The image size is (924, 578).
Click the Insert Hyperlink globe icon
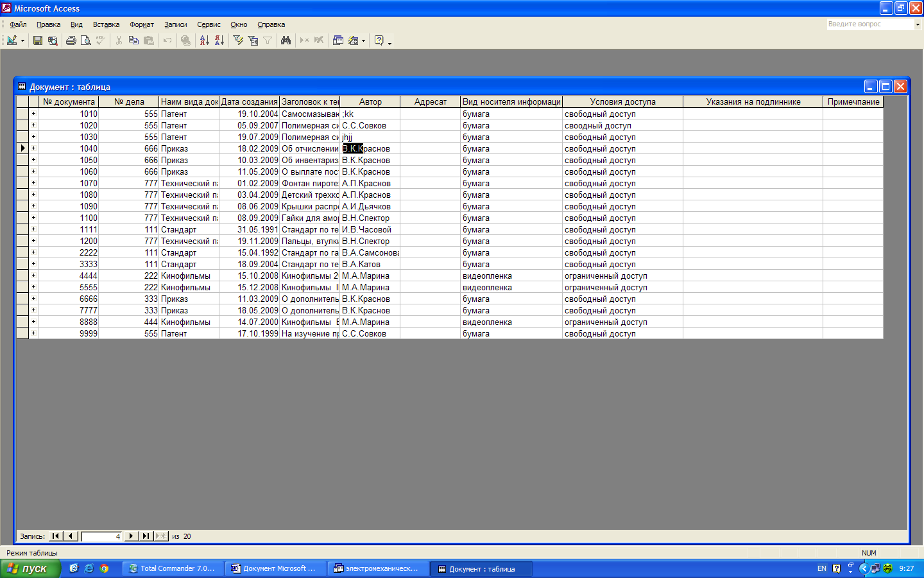[186, 40]
